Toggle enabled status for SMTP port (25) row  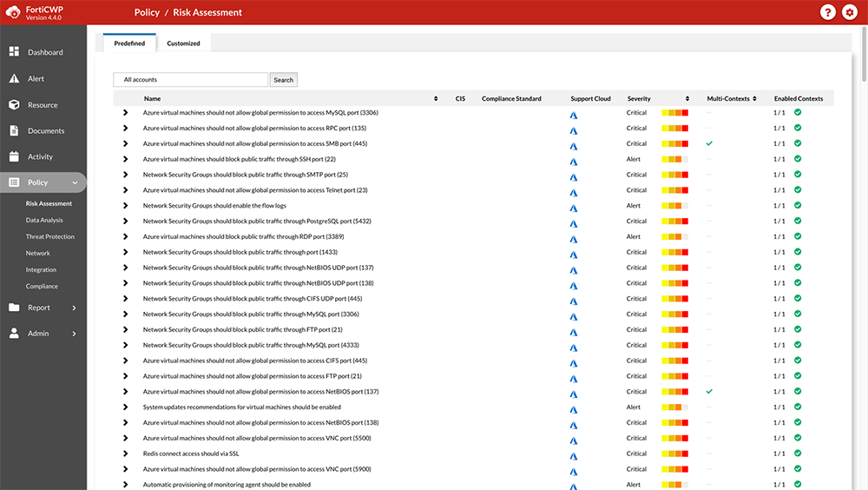pyautogui.click(x=798, y=174)
